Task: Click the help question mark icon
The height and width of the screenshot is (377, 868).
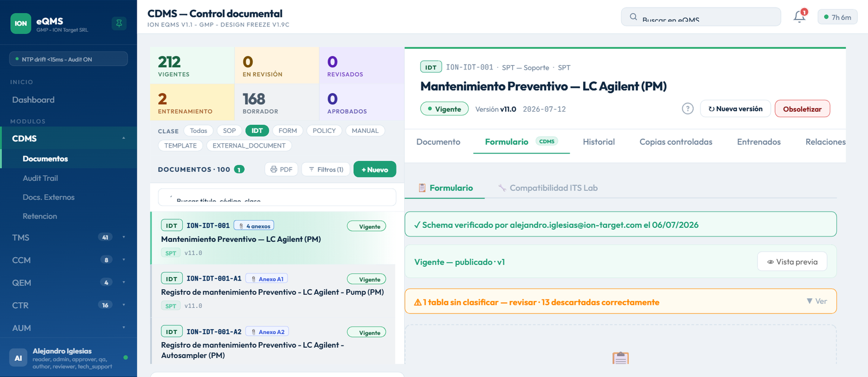Action: point(687,108)
